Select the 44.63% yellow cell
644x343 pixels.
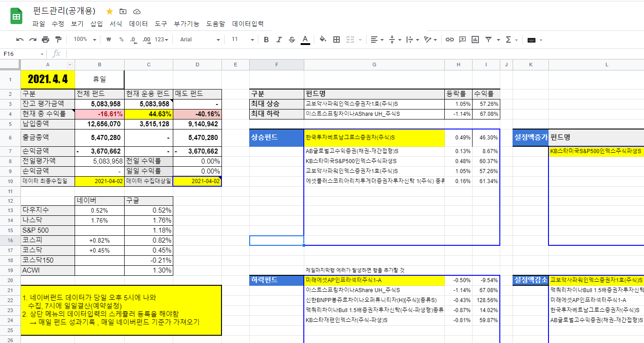point(149,114)
